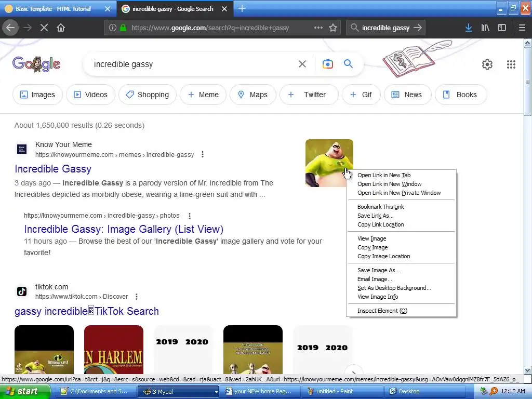Add Meme to the search
The image size is (532, 399).
coord(203,95)
